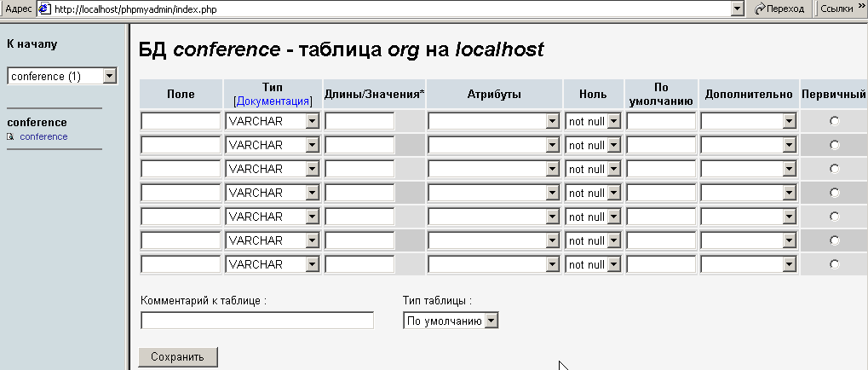This screenshot has width=868, height=370.
Task: Click the Первичный column header
Action: pos(834,94)
